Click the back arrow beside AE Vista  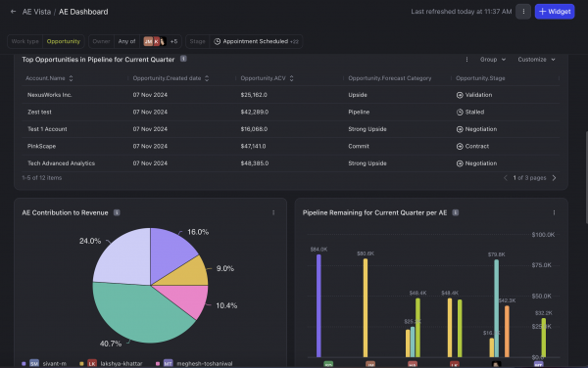13,12
